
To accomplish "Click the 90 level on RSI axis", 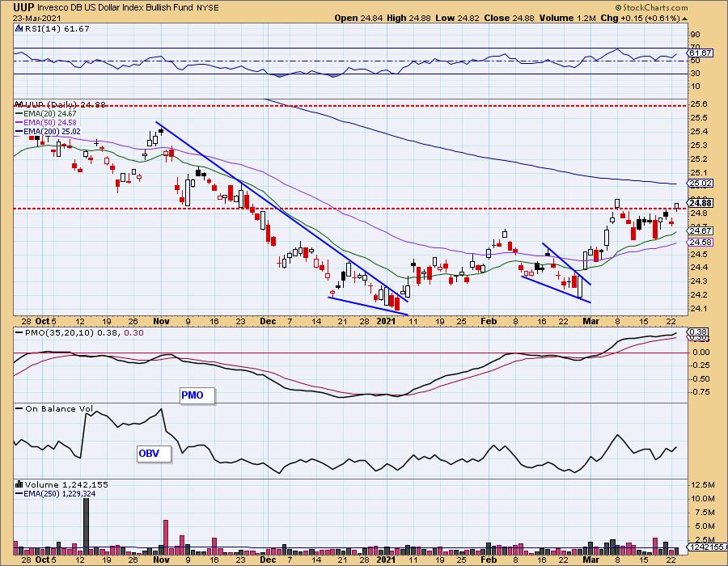I will tap(695, 34).
